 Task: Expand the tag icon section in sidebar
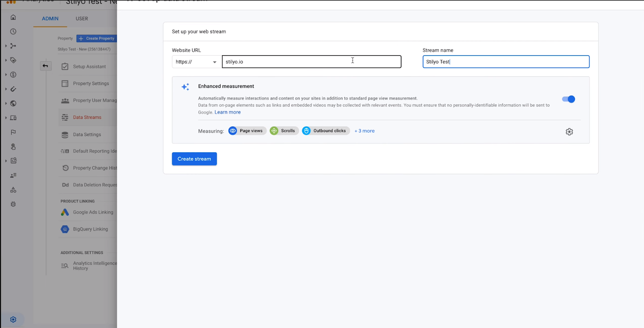tap(13, 60)
